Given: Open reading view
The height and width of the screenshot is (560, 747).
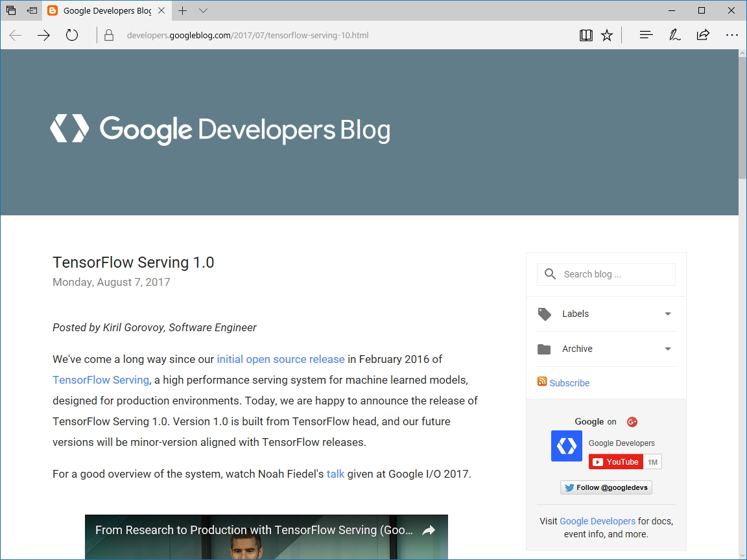Looking at the screenshot, I should (x=586, y=35).
